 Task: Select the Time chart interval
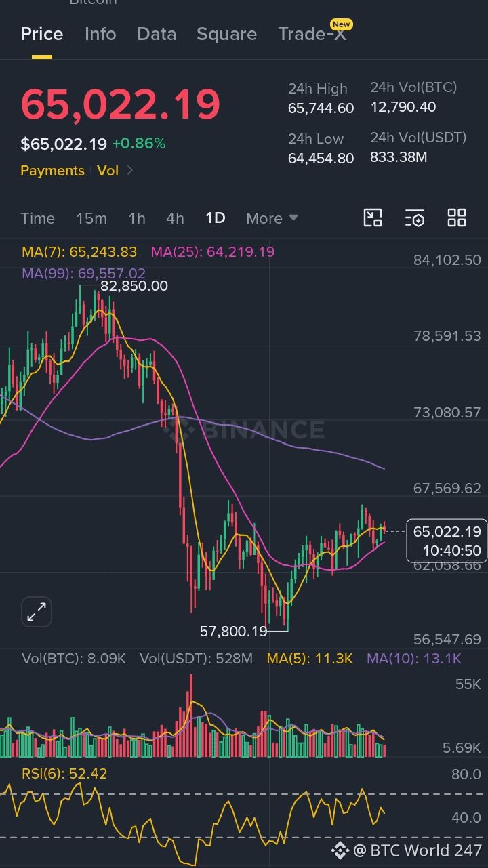(x=37, y=218)
